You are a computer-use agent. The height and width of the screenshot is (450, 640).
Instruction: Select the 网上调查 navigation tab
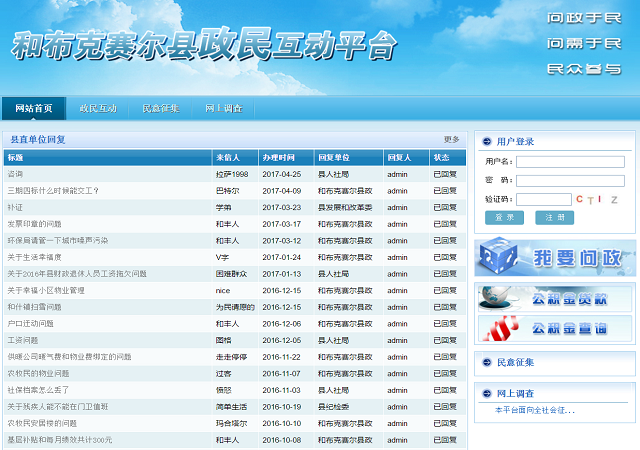click(x=224, y=108)
